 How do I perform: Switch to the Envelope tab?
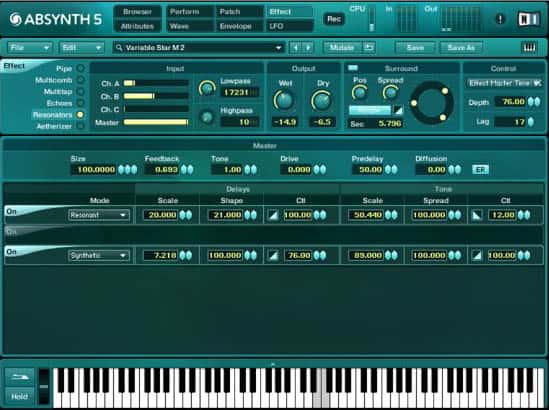point(239,26)
